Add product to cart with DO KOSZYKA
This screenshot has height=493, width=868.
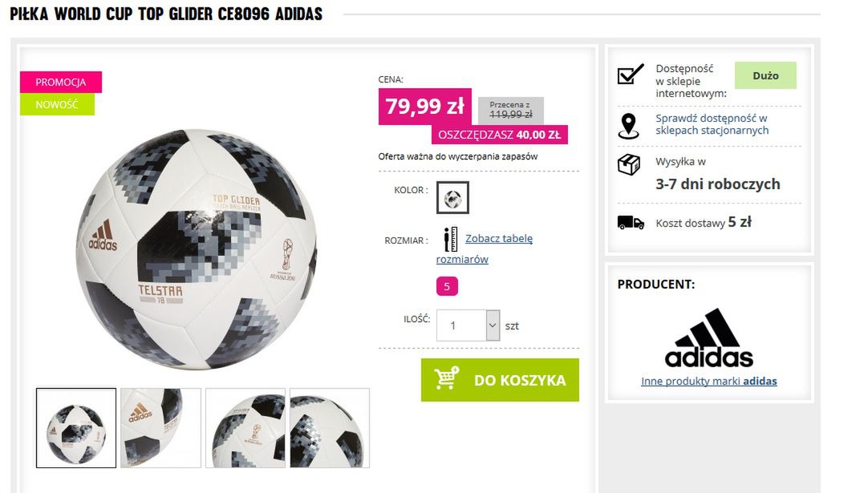coord(500,380)
